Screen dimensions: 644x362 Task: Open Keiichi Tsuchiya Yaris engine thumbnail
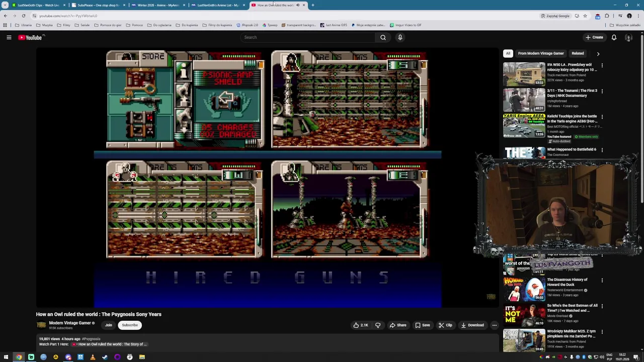click(524, 125)
